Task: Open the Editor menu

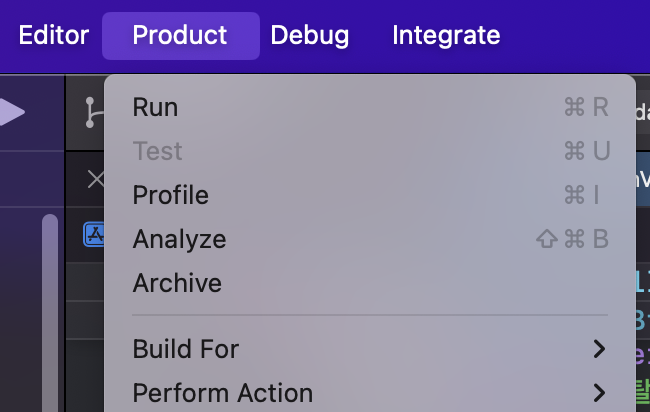Action: [x=54, y=36]
